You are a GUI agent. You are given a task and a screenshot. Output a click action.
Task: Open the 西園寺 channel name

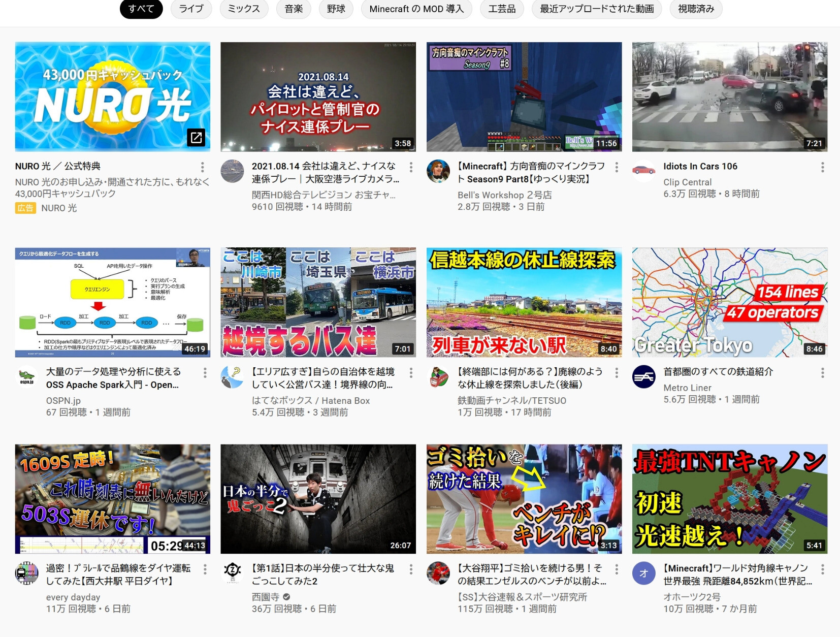click(265, 597)
